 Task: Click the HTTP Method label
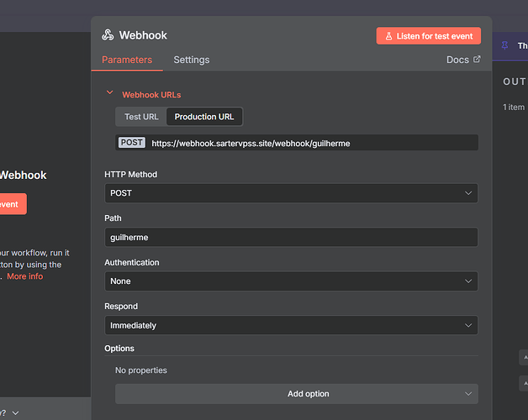130,175
